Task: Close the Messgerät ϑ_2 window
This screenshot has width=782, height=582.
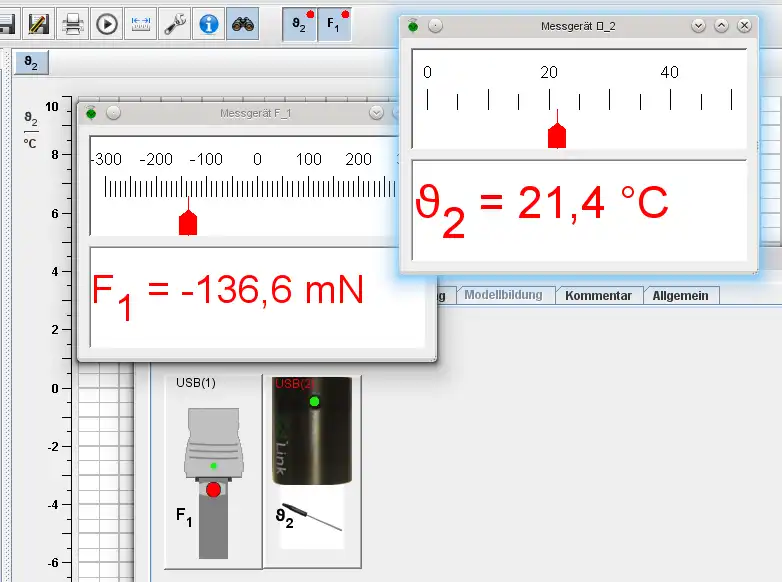Action: pos(744,25)
